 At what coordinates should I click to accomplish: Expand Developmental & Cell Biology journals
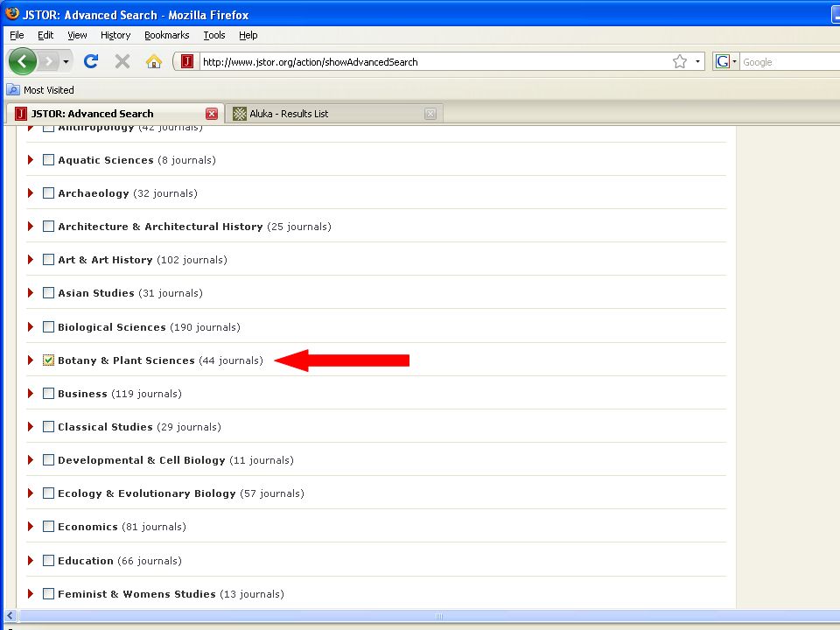tap(31, 459)
